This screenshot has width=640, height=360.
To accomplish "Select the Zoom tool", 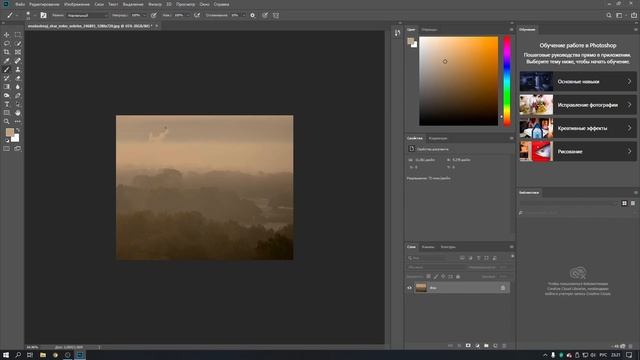I will pyautogui.click(x=7, y=121).
